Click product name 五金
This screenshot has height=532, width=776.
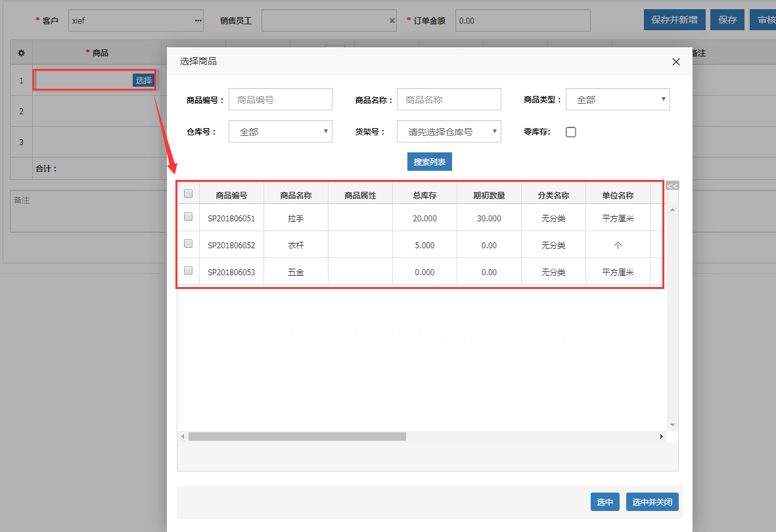296,272
